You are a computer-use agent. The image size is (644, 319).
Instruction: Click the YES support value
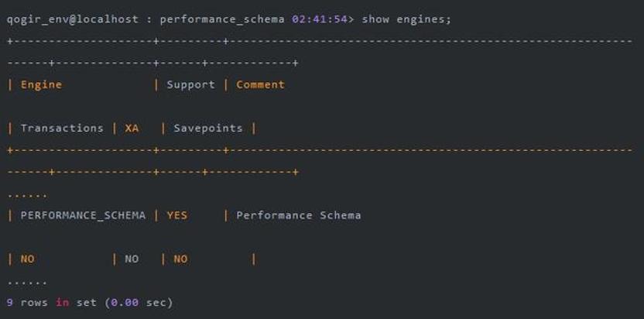pos(176,215)
